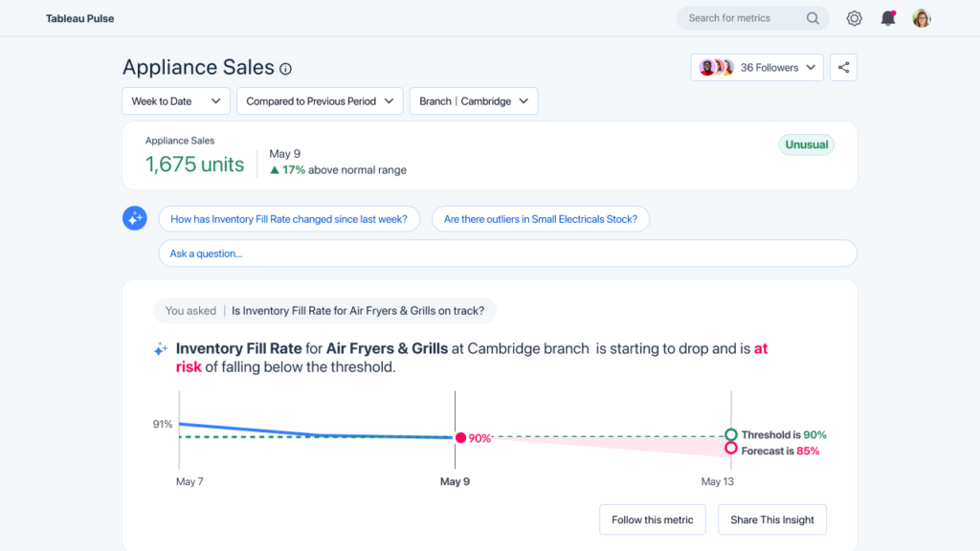
Task: Click Tableau Pulse in the top bar
Action: (80, 17)
